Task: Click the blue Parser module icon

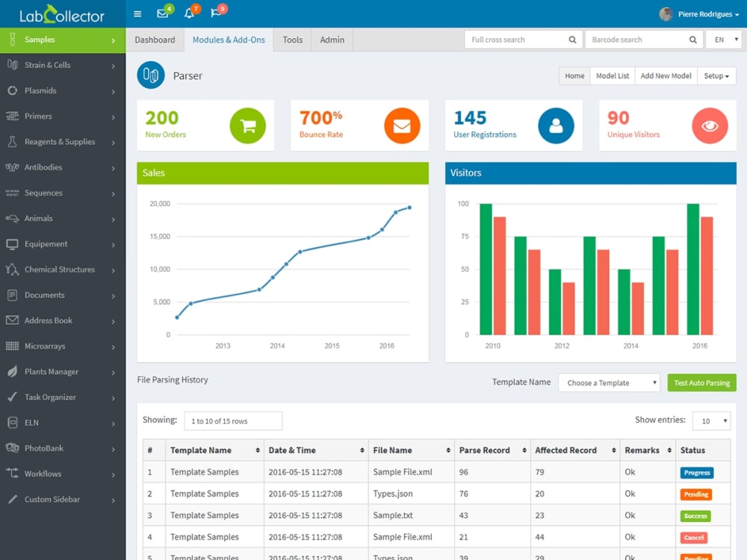Action: coord(151,75)
